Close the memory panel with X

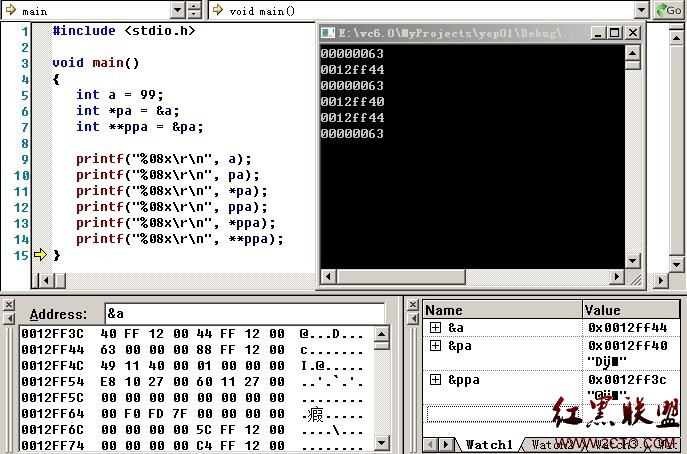tap(9, 305)
